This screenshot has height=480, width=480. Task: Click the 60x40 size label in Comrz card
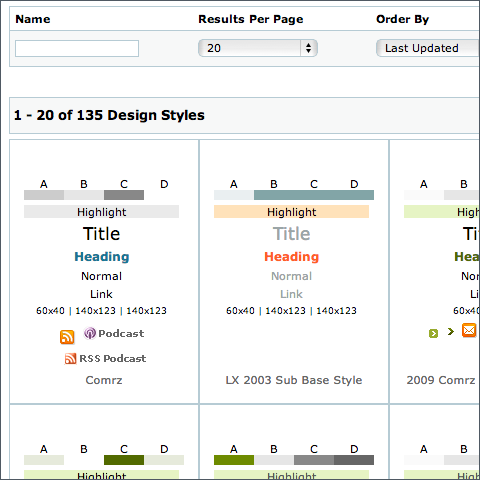point(50,311)
